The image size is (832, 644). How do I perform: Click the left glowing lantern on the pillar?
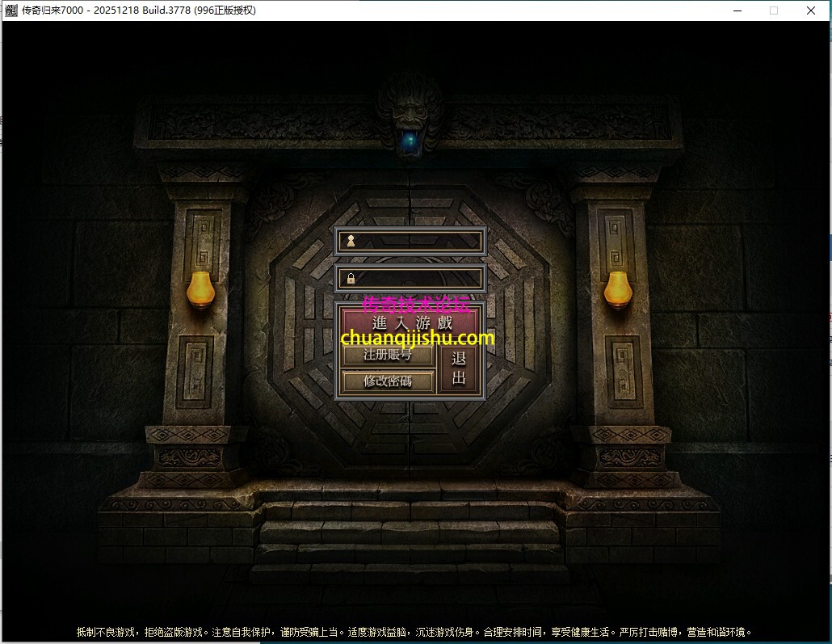(x=201, y=289)
